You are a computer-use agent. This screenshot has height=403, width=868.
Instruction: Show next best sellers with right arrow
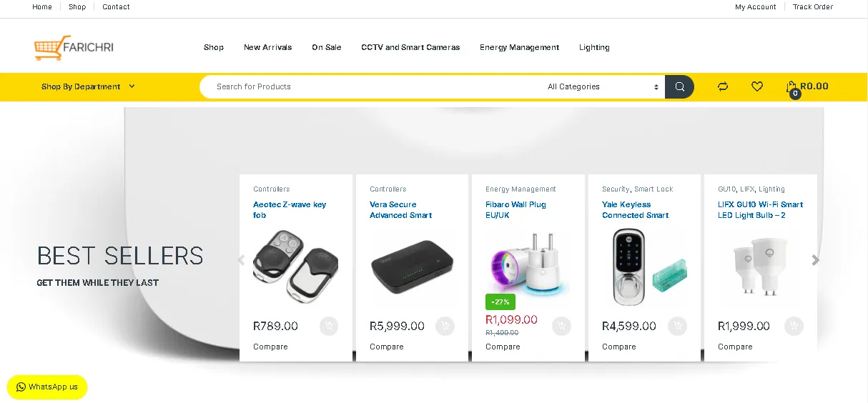(x=815, y=260)
